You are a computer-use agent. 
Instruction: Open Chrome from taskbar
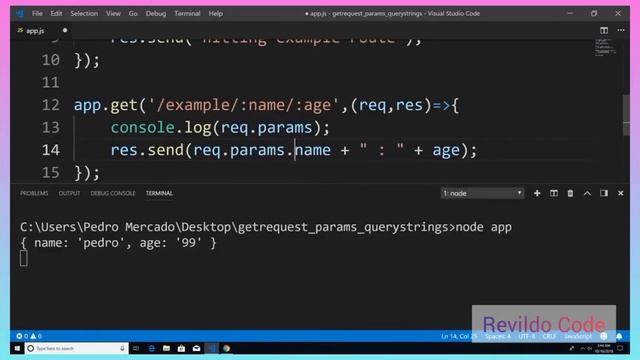click(227, 348)
